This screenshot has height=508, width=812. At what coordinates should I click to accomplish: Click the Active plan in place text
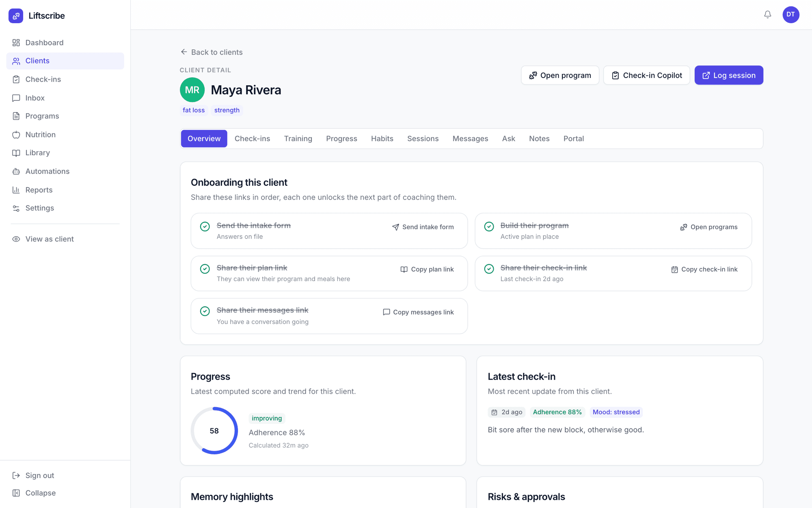point(529,237)
